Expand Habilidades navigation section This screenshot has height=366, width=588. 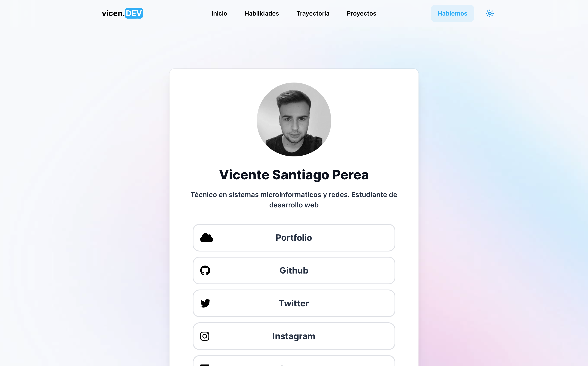262,13
